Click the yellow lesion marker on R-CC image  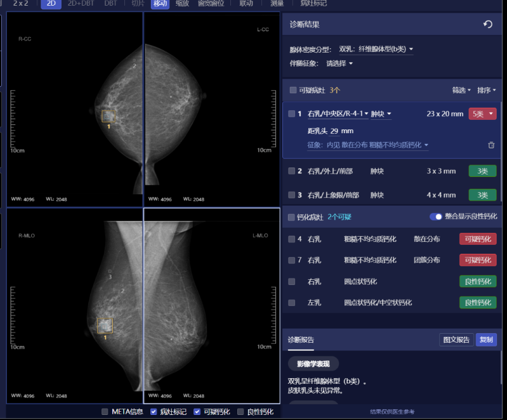[x=109, y=116]
